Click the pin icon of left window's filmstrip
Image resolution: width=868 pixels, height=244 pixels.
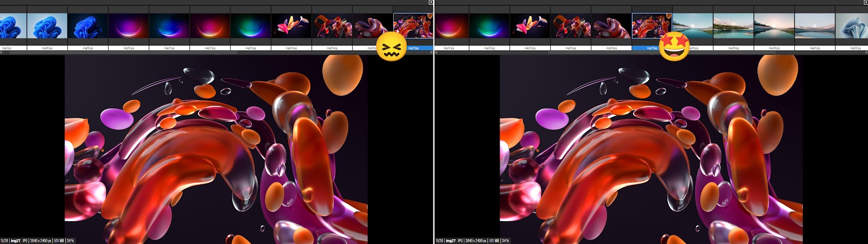coord(431,2)
